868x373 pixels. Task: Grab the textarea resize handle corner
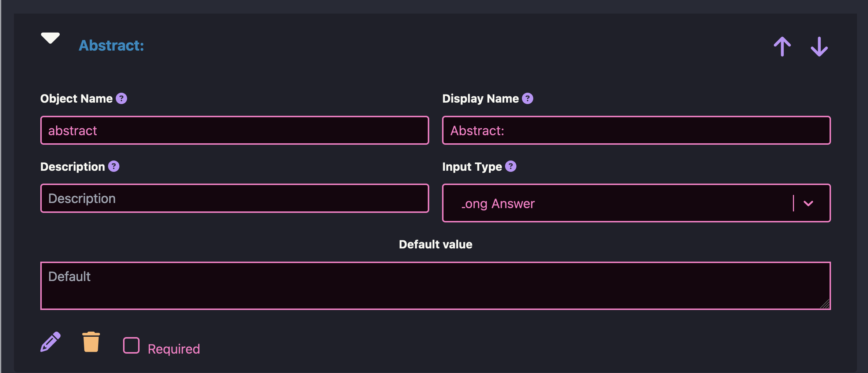pyautogui.click(x=825, y=304)
